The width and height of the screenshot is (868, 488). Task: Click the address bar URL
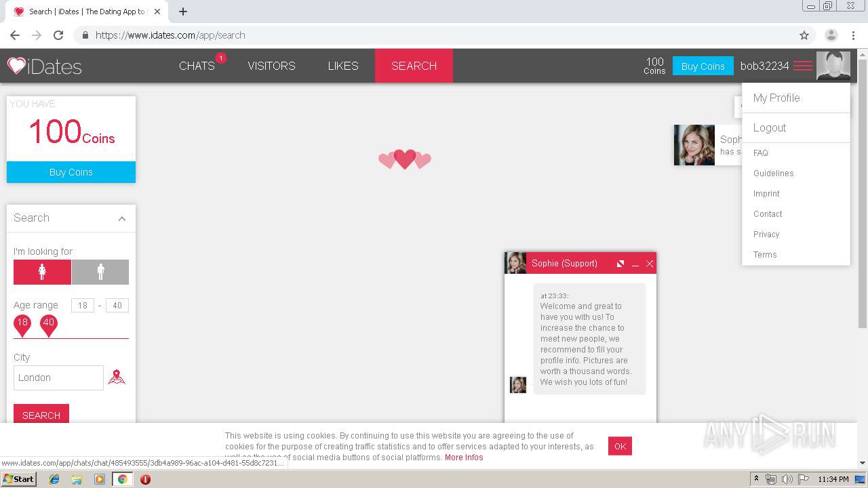[x=170, y=35]
